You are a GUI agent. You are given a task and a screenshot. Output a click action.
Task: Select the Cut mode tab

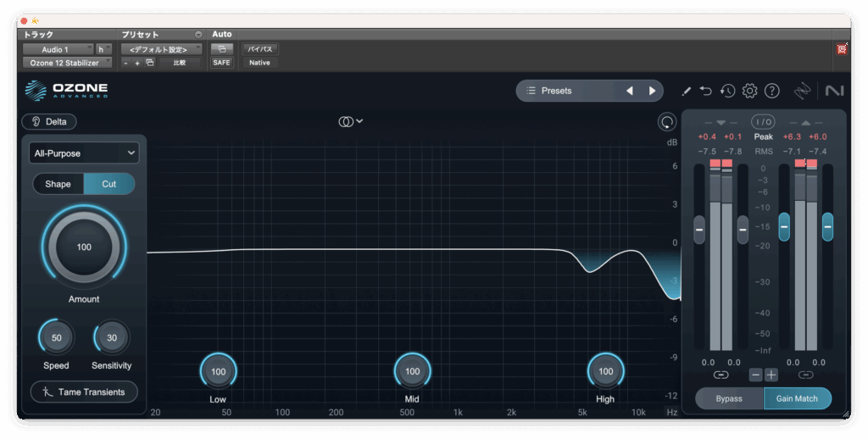109,184
